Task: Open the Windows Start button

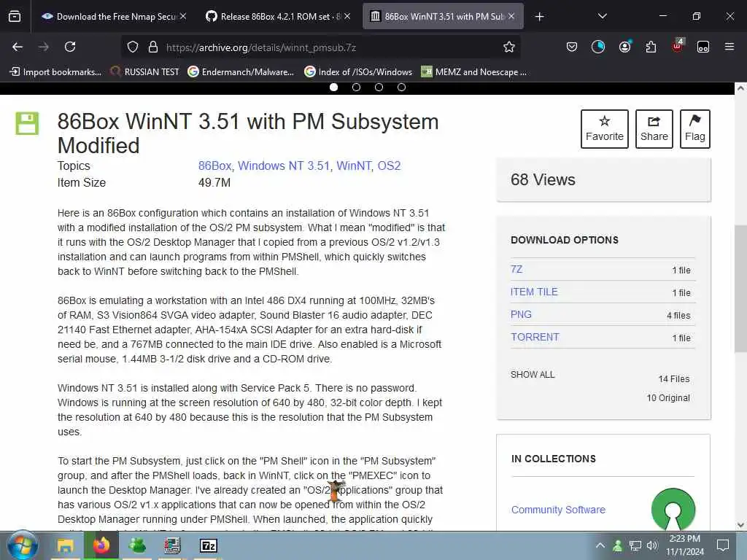Action: (23, 545)
